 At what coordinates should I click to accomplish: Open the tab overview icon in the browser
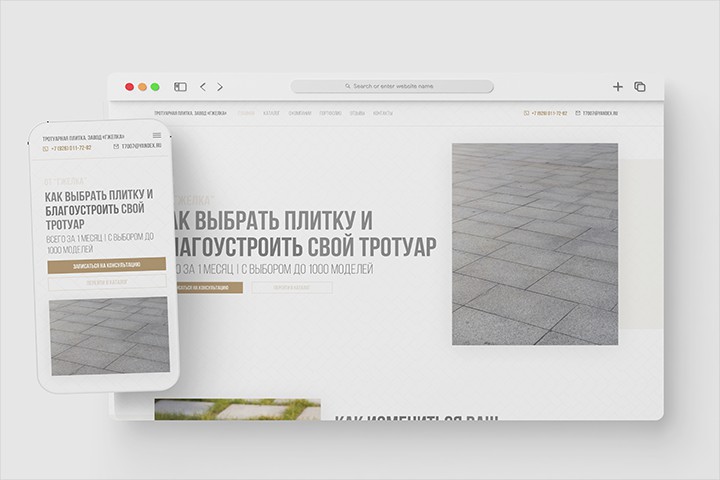[x=640, y=87]
